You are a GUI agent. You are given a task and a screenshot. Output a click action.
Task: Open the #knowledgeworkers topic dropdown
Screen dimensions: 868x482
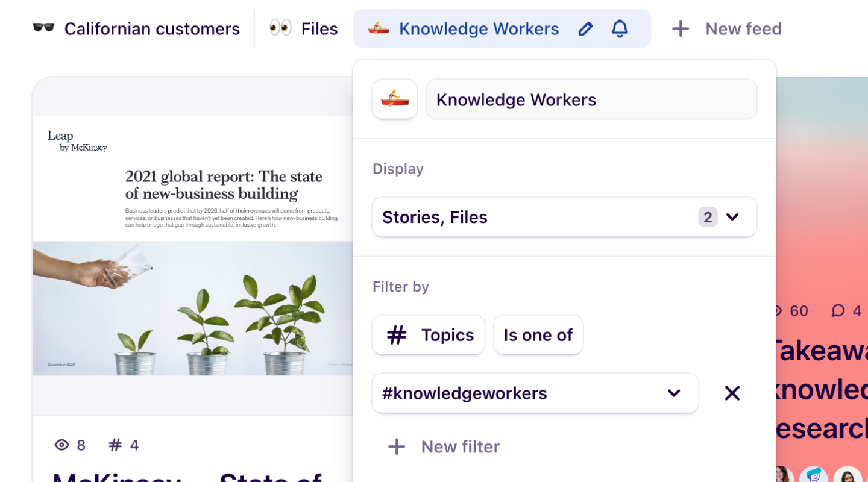[x=535, y=393]
